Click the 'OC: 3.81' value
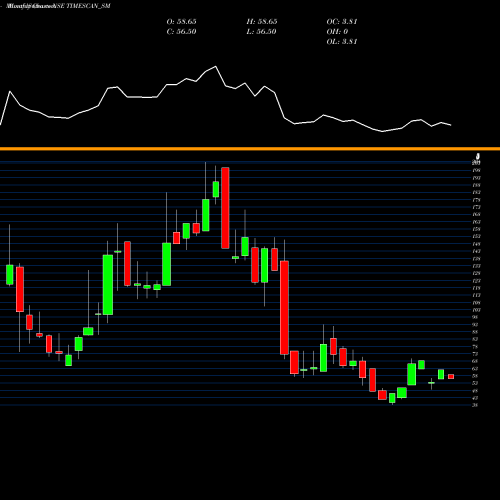The height and width of the screenshot is (500, 500). coord(342,22)
